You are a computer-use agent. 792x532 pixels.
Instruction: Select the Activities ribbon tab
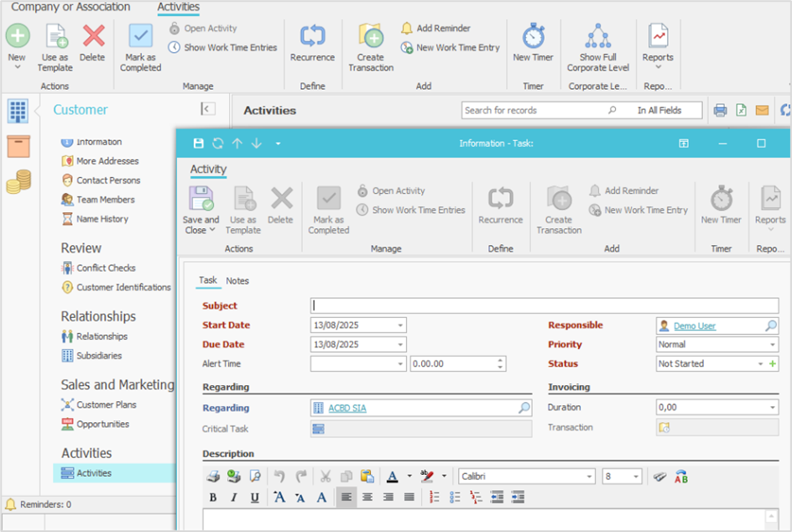pyautogui.click(x=179, y=8)
